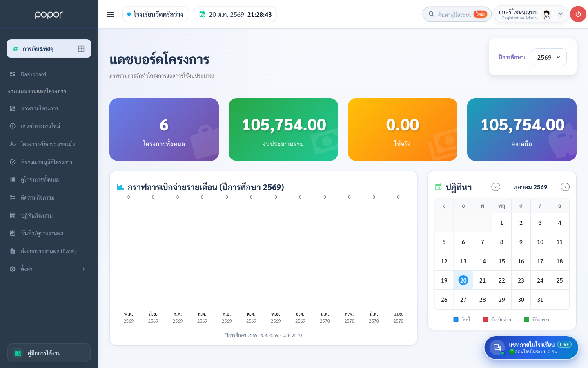
Task: Click the calendar icon beside ปฏิทินฯ
Action: coord(439,187)
